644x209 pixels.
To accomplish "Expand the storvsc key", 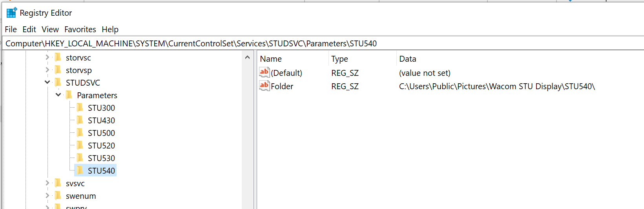I will tap(47, 57).
